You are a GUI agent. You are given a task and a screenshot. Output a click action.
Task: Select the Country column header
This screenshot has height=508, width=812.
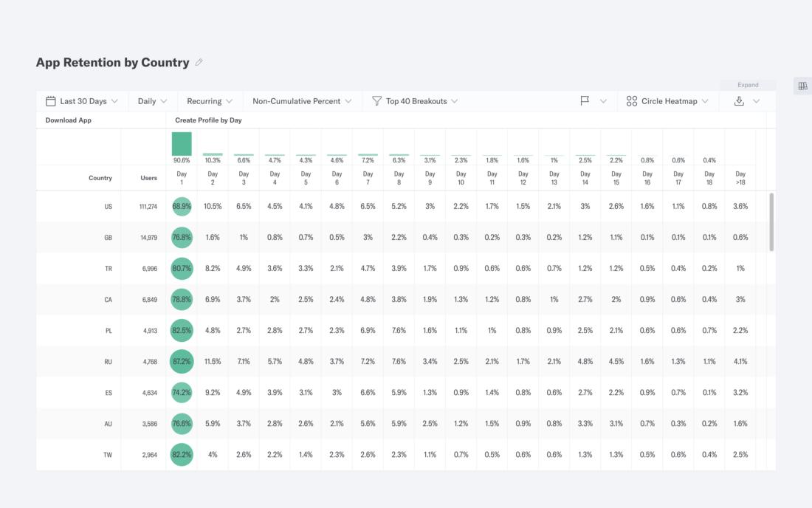coord(100,178)
